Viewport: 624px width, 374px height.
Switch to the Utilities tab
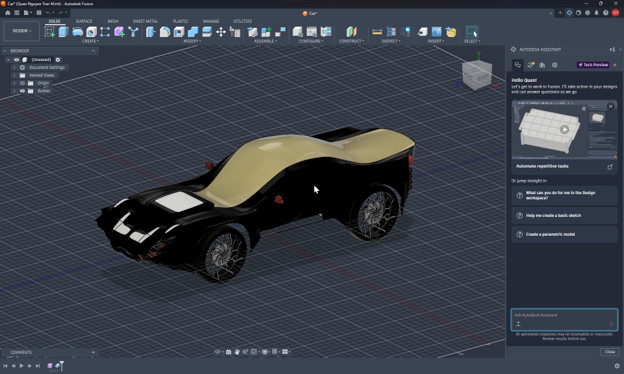[x=242, y=21]
